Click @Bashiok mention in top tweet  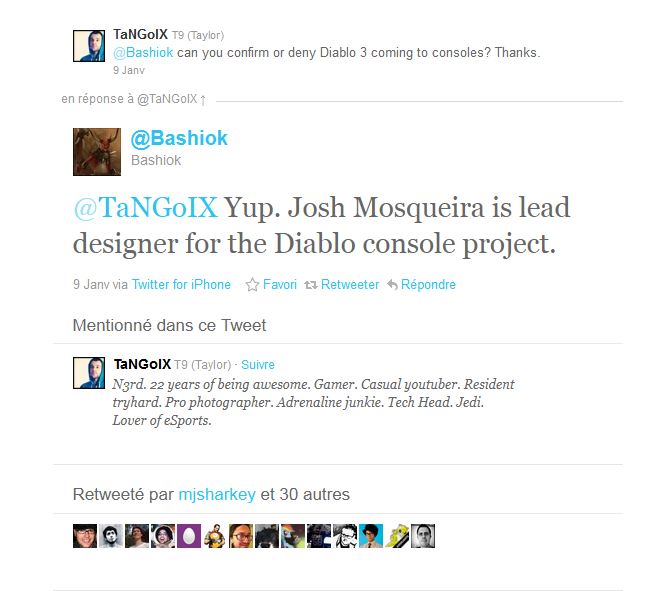tap(143, 52)
